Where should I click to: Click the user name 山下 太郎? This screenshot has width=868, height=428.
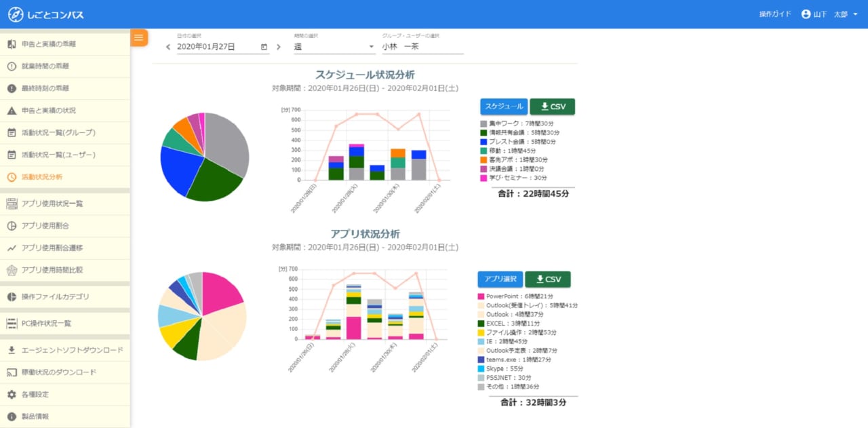(x=831, y=14)
